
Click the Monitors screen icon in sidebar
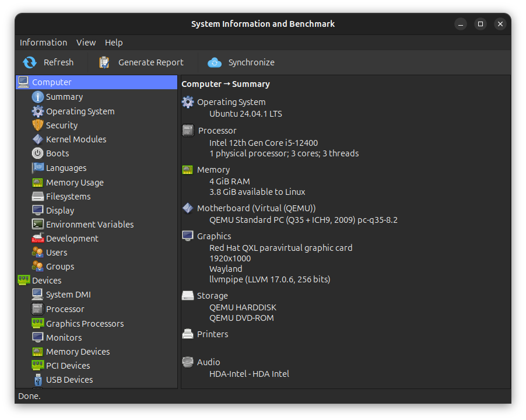click(37, 338)
